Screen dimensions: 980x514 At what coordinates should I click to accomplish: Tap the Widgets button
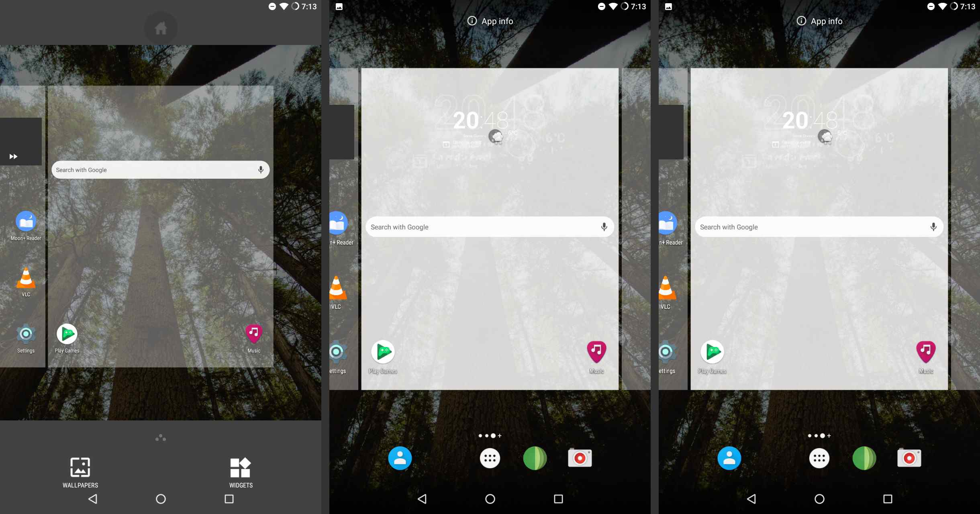coord(240,470)
